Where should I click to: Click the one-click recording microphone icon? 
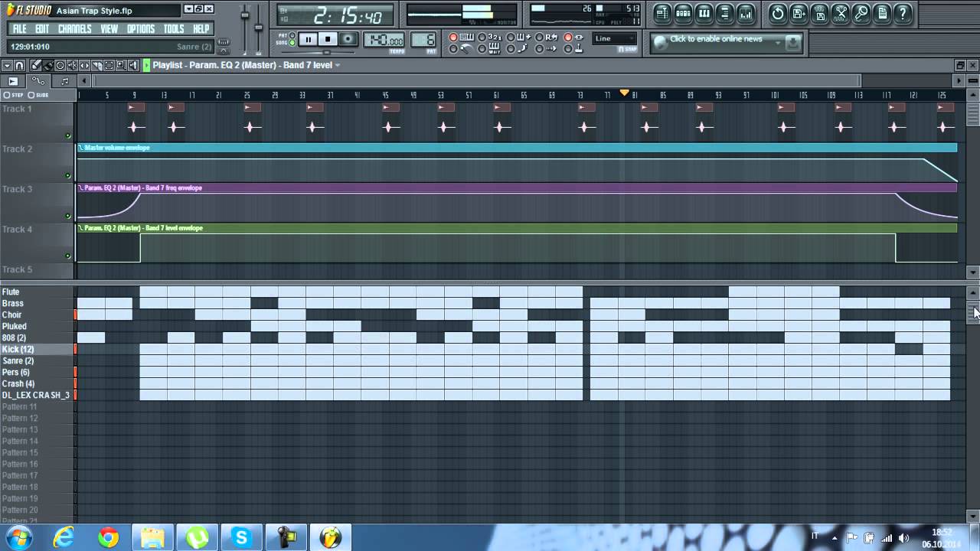(861, 13)
